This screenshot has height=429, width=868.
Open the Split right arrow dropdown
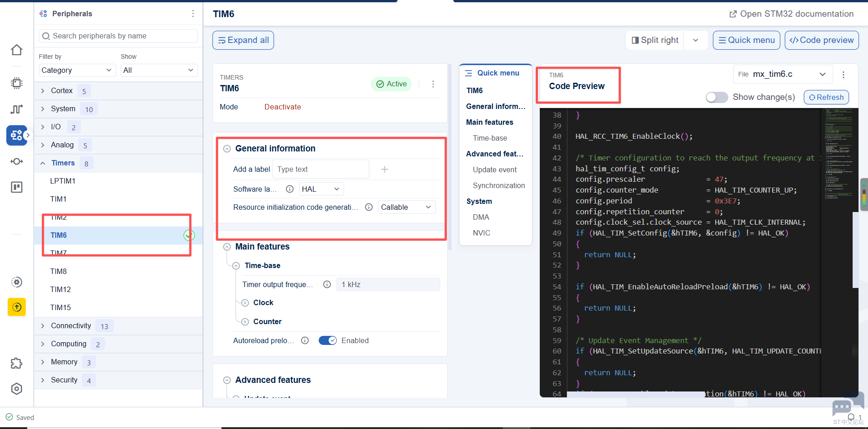(x=696, y=40)
